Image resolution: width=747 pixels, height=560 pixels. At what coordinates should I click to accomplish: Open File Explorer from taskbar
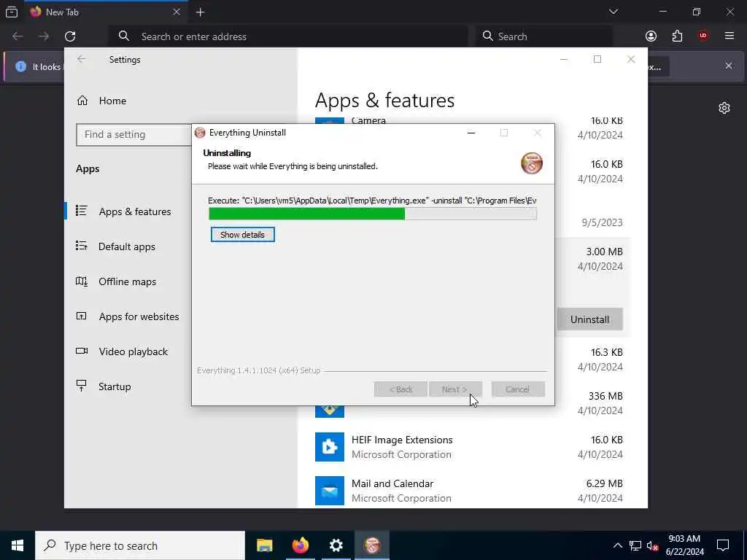pos(264,545)
